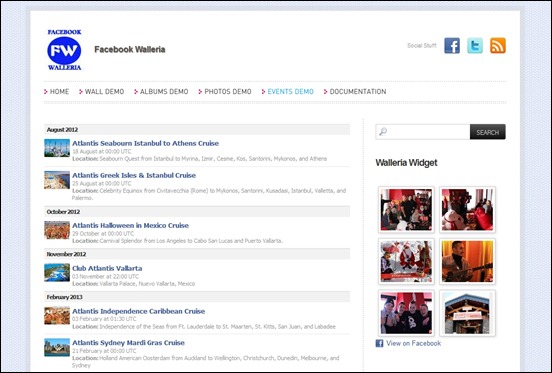The width and height of the screenshot is (552, 373).
Task: Open the Documentation menu item
Action: pyautogui.click(x=358, y=91)
